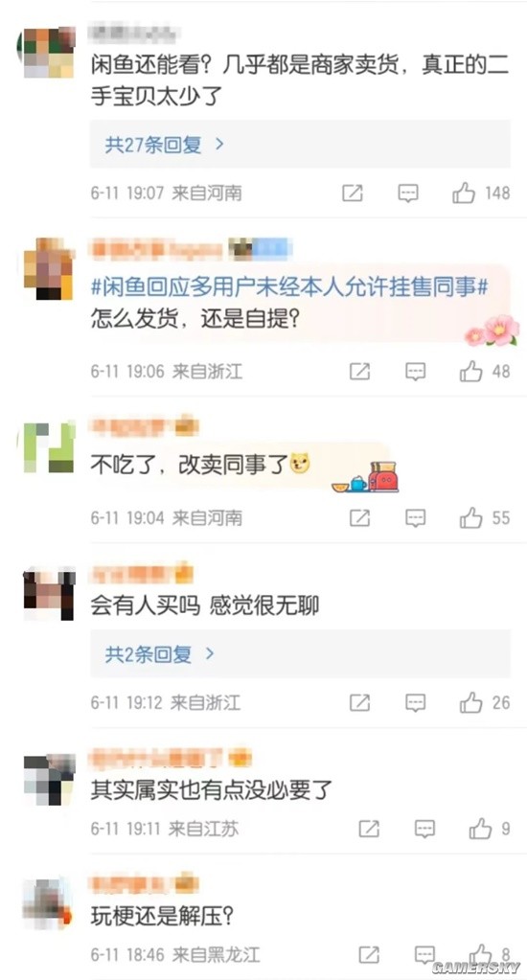This screenshot has width=527, height=980.
Task: Share the '玩梗还是解压?' comment
Action: point(369,954)
